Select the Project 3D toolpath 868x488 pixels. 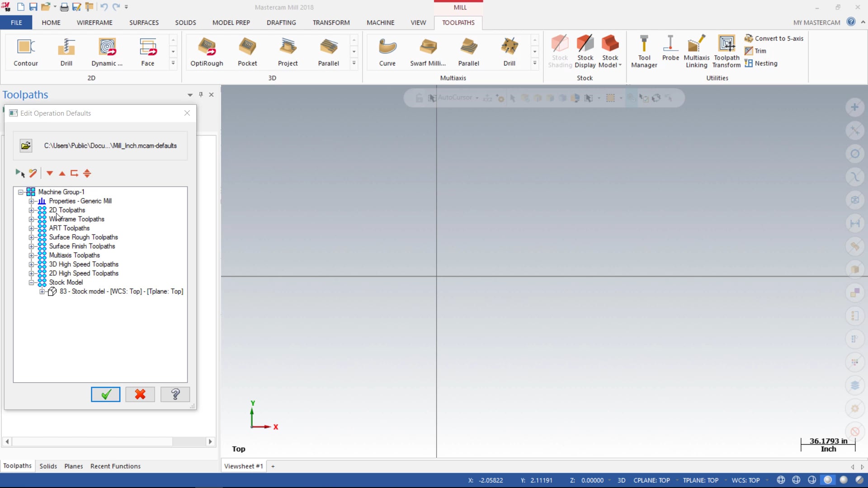tap(288, 52)
